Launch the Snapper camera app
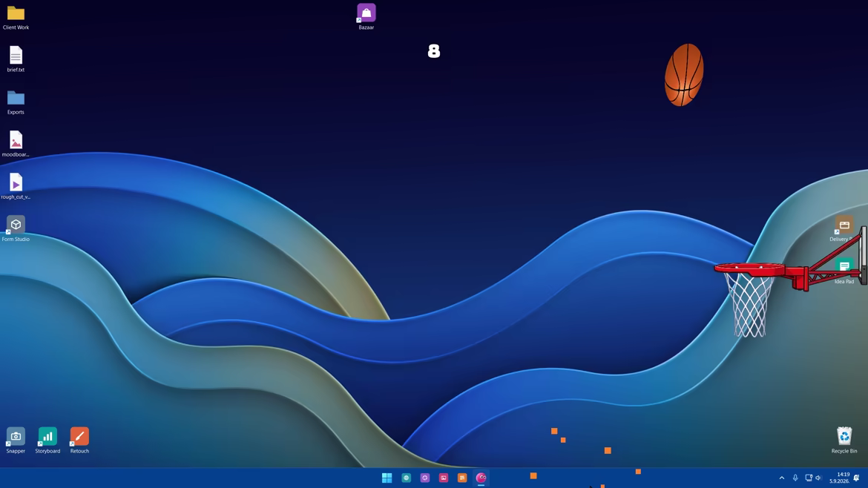This screenshot has height=488, width=868. [x=16, y=441]
